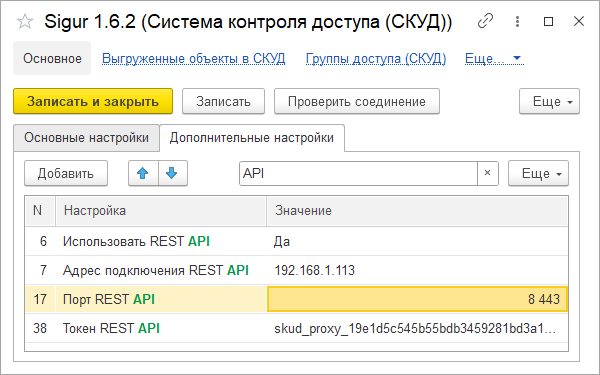The height and width of the screenshot is (375, 600).
Task: Select Дополнительные настройки tab
Action: pyautogui.click(x=252, y=138)
